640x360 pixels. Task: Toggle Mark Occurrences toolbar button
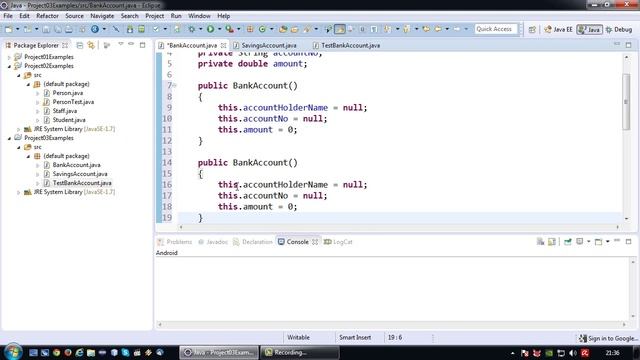[x=340, y=29]
